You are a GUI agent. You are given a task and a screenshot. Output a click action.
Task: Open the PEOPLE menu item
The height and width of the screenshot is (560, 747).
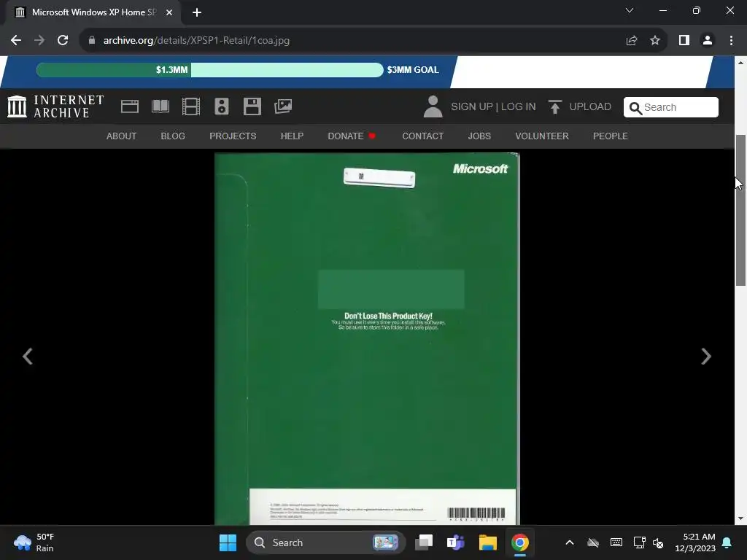click(x=611, y=136)
